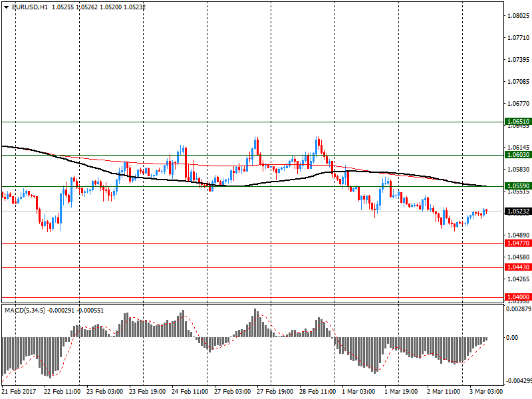Click the current price 1.05232 label
Screen dimensions: 532x399
pyautogui.click(x=517, y=211)
